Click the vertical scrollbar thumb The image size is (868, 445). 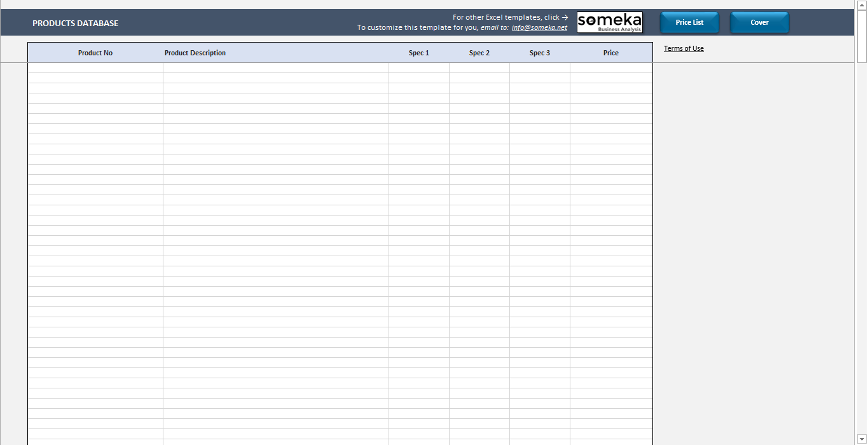pyautogui.click(x=862, y=36)
